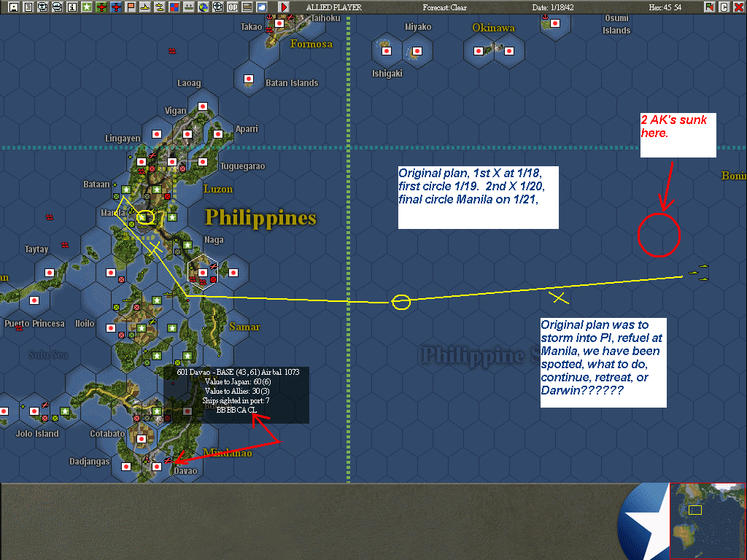Viewport: 747px width, 560px height.
Task: Click the 'Formosa' map label
Action: (x=311, y=44)
